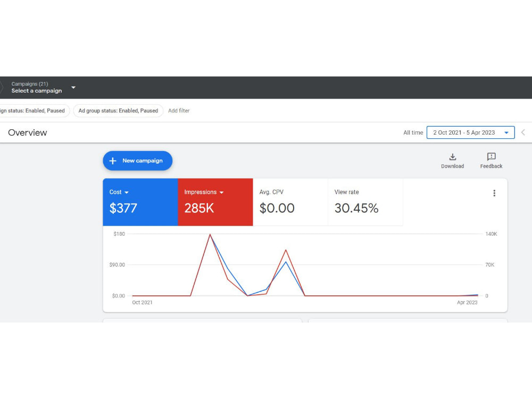
Task: Click Add filter
Action: (x=179, y=111)
